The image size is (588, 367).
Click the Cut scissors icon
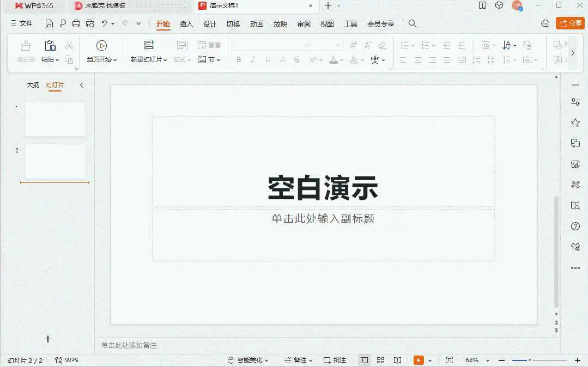pyautogui.click(x=69, y=45)
